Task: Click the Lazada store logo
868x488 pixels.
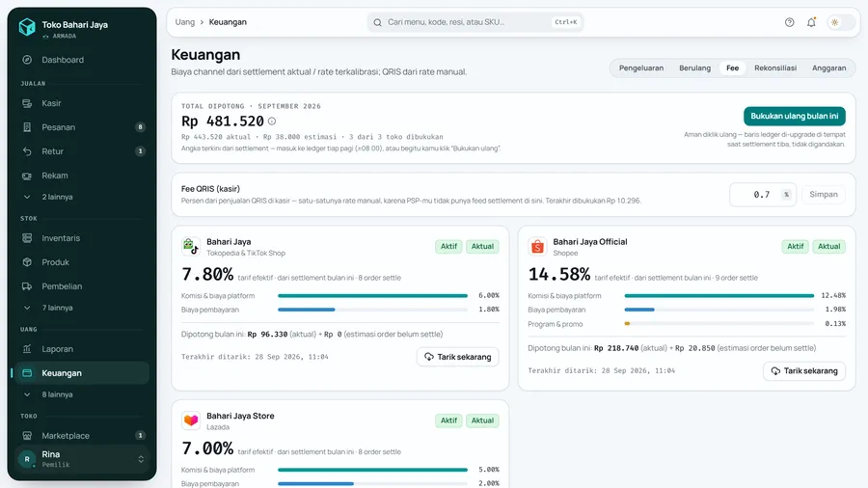Action: (190, 420)
